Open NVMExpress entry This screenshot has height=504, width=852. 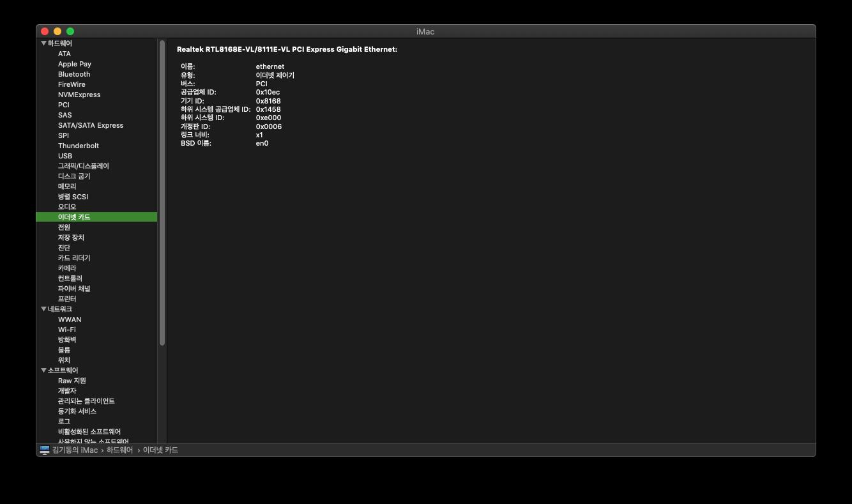(79, 95)
